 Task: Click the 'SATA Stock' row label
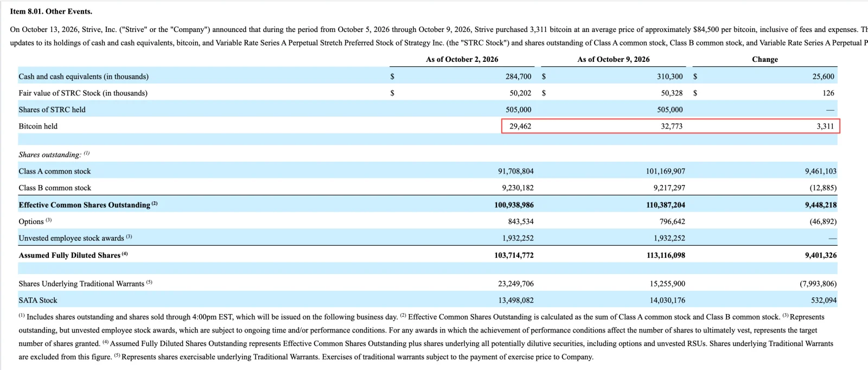pos(38,300)
